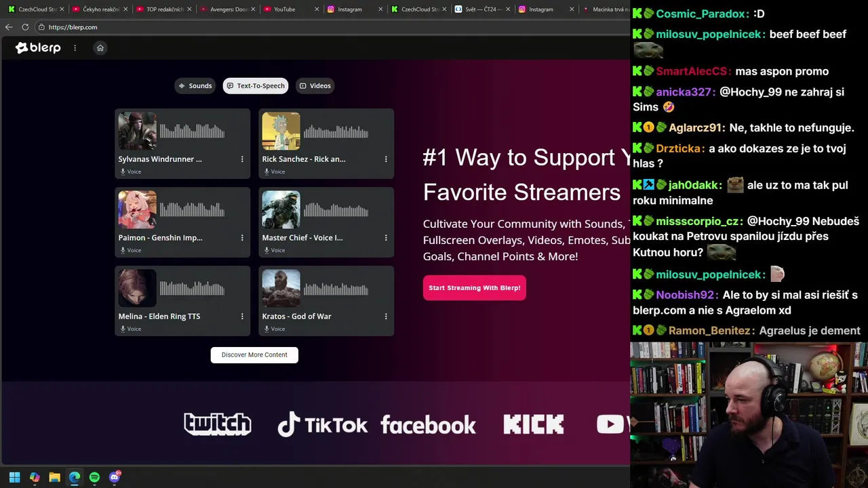This screenshot has width=868, height=488.
Task: Click the Blerp logo
Action: (38, 48)
